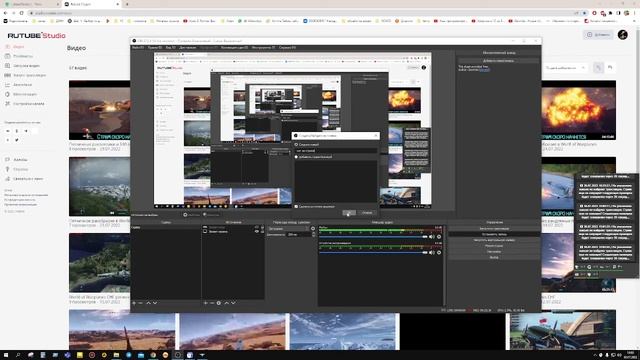Click the Twitter share icon in Rutube sidebar
Screen dimensions: 640x360
point(17,140)
